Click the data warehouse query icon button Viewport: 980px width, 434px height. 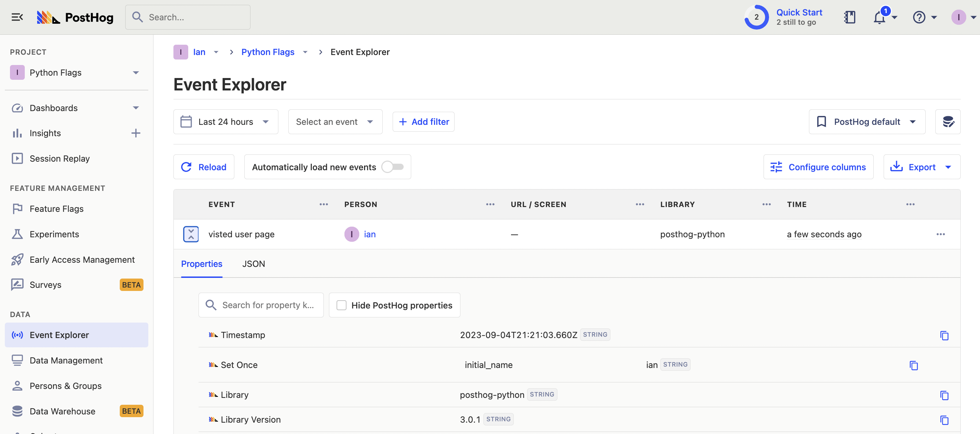(x=948, y=122)
